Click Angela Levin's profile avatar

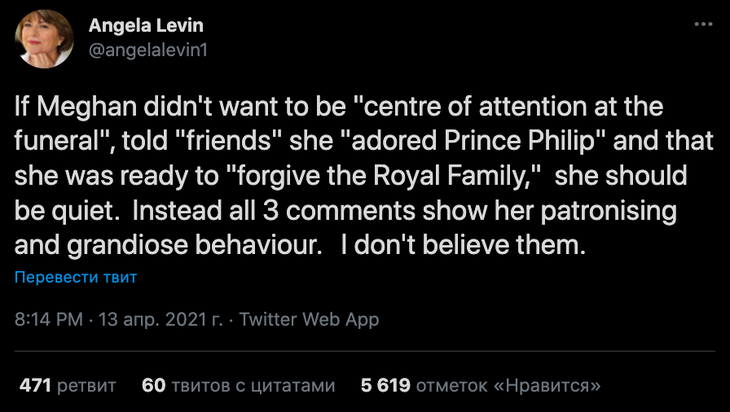(x=43, y=38)
